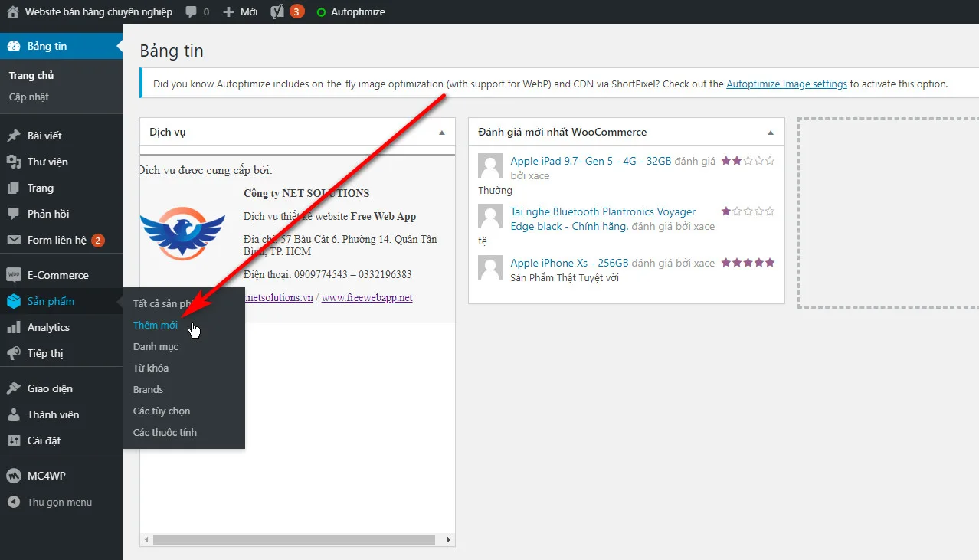Click Thu gọn menu label
The width and height of the screenshot is (979, 560).
60,503
